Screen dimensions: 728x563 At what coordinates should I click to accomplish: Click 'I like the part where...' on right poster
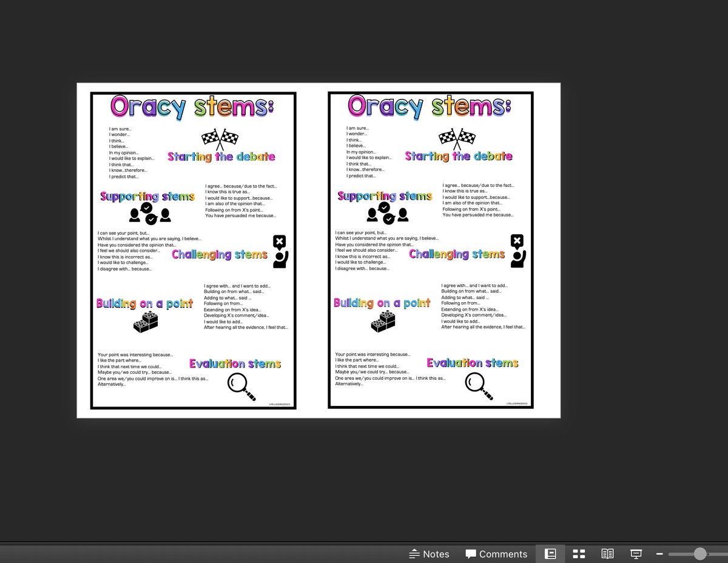pos(357,360)
